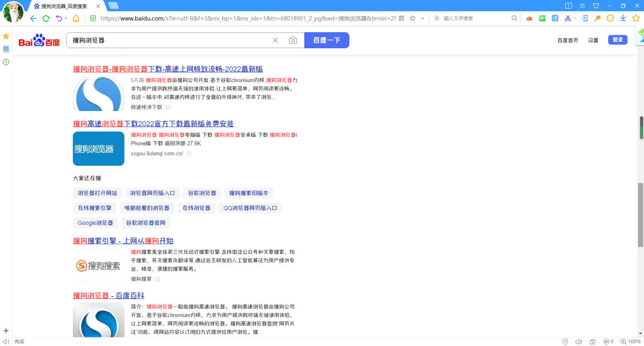Click the tab count icon in title bar
Screen dimensions: 644x346
[569, 5]
